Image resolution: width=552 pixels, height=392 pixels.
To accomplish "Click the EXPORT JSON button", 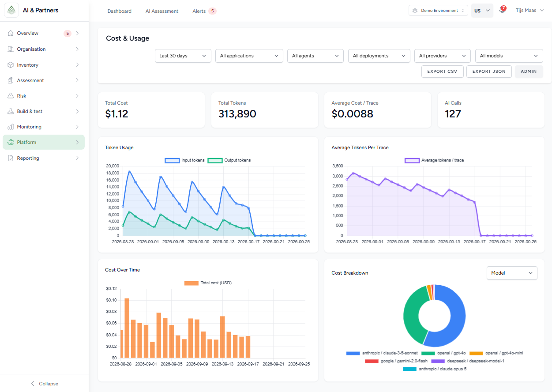I will tap(489, 72).
